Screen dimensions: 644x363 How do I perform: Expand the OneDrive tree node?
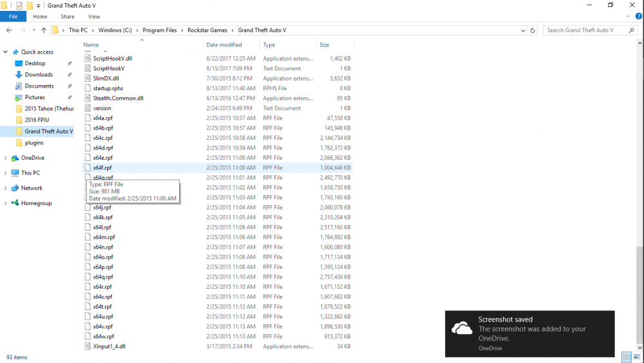coord(5,158)
